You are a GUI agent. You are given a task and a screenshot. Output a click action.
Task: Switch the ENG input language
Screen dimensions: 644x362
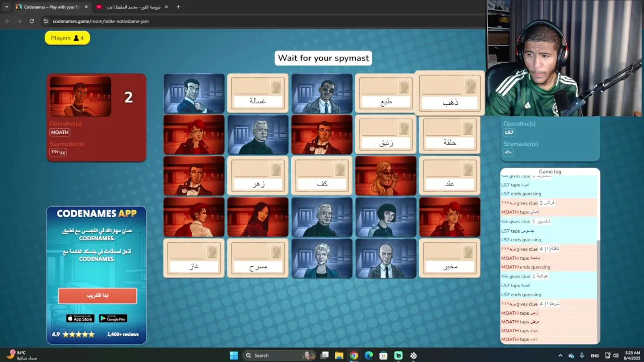click(x=595, y=355)
